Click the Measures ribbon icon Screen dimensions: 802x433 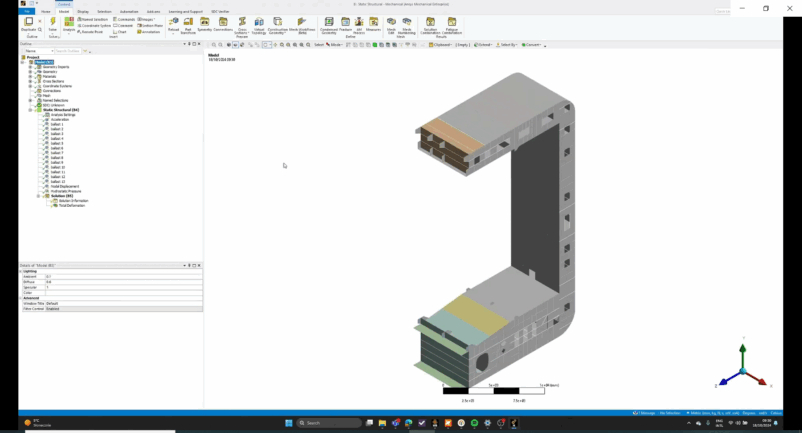coord(373,21)
